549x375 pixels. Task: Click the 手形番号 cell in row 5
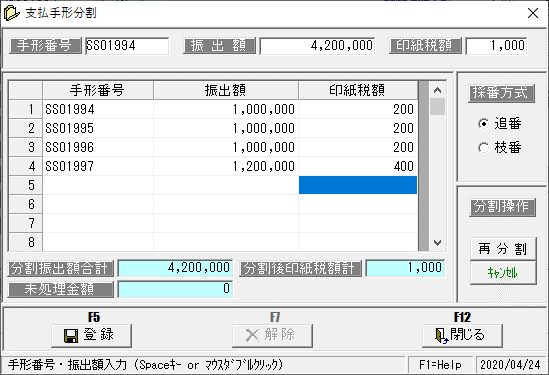(x=98, y=185)
